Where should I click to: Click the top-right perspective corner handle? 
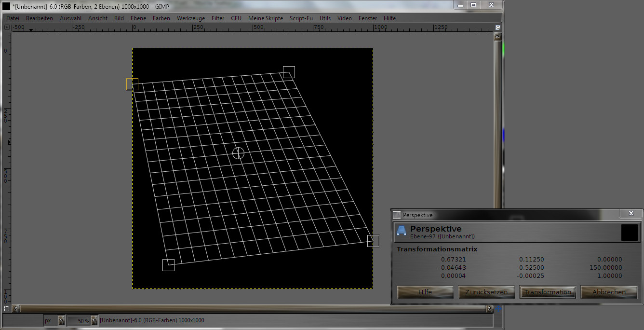pos(289,72)
